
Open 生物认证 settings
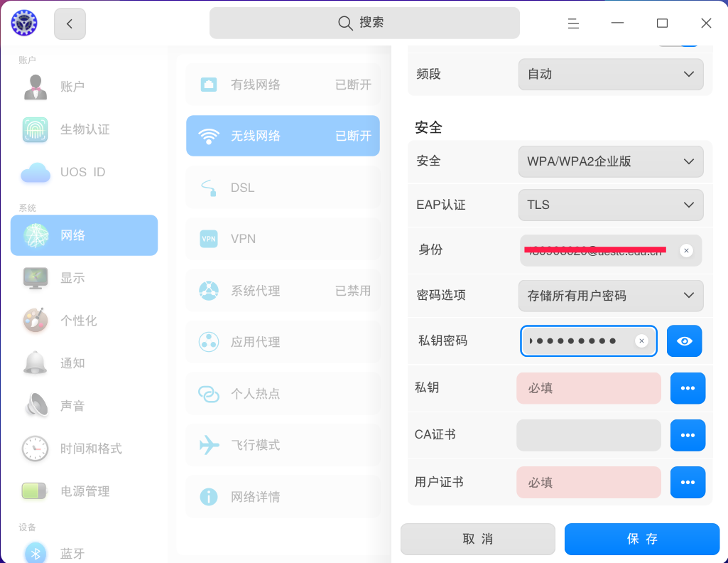84,129
